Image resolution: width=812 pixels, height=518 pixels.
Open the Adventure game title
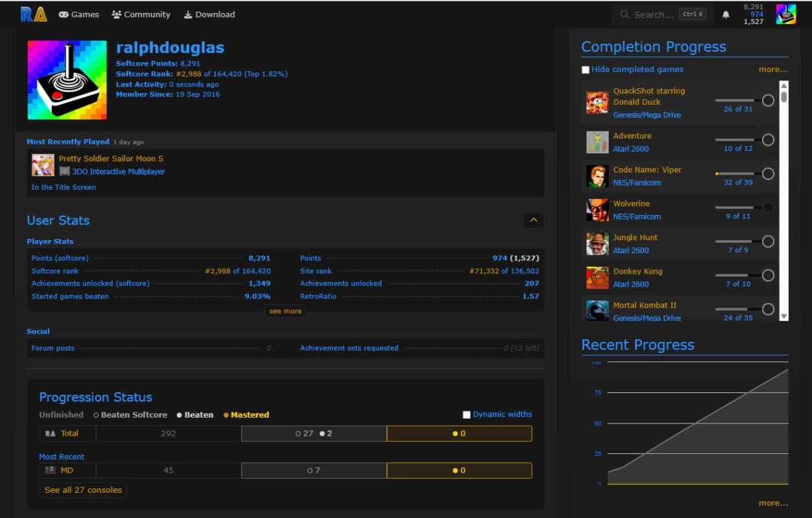point(632,136)
